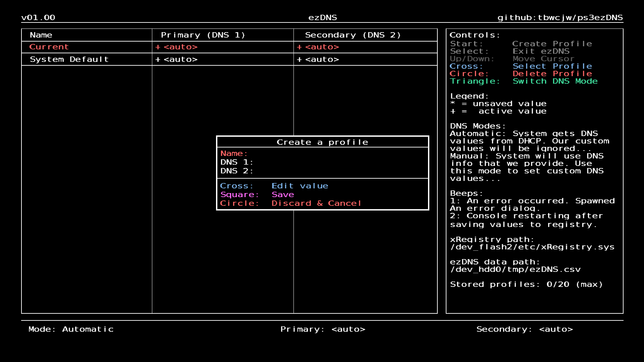Click the 'Name' column header
This screenshot has width=644, height=362.
[41, 35]
